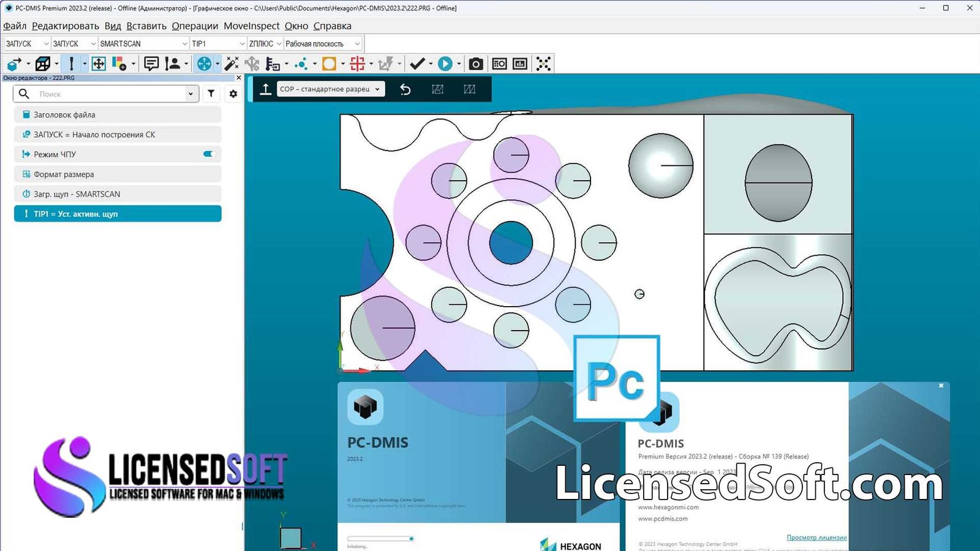This screenshot has width=980, height=551.
Task: Click the Просмотр лицензии link
Action: [x=816, y=538]
